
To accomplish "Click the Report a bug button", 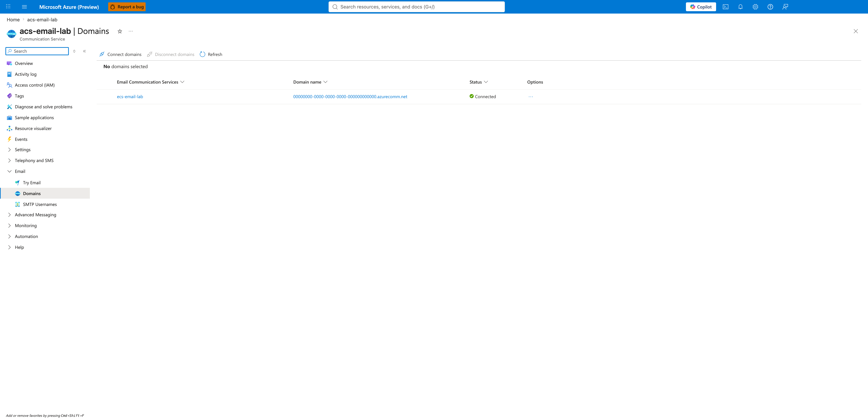I will (x=127, y=7).
